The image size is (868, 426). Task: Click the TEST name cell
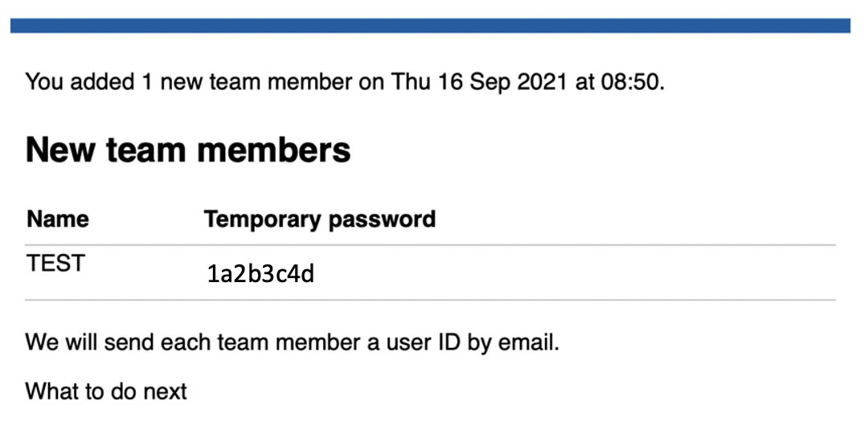(x=55, y=264)
